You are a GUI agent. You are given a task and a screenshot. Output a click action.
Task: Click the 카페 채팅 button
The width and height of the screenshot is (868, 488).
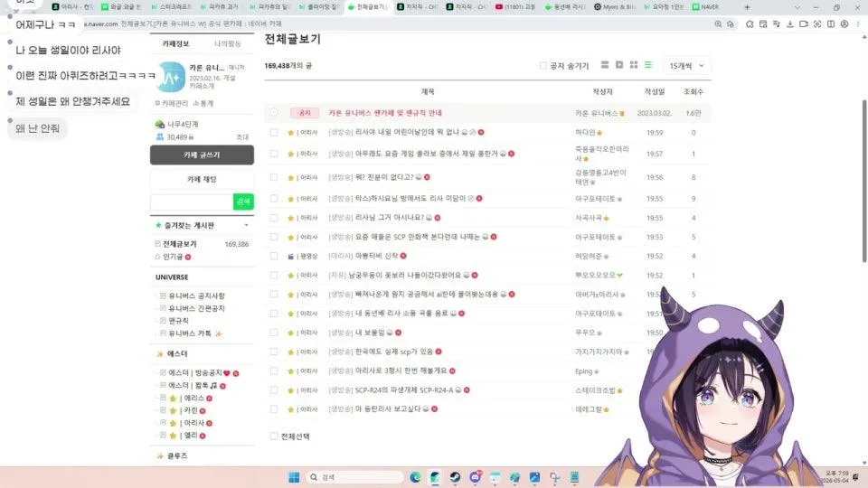[x=202, y=179]
